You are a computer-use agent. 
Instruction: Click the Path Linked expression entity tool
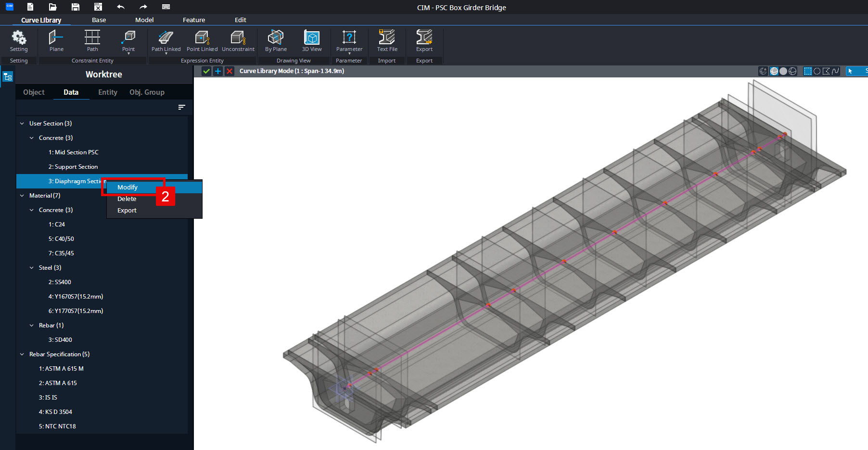pos(166,41)
